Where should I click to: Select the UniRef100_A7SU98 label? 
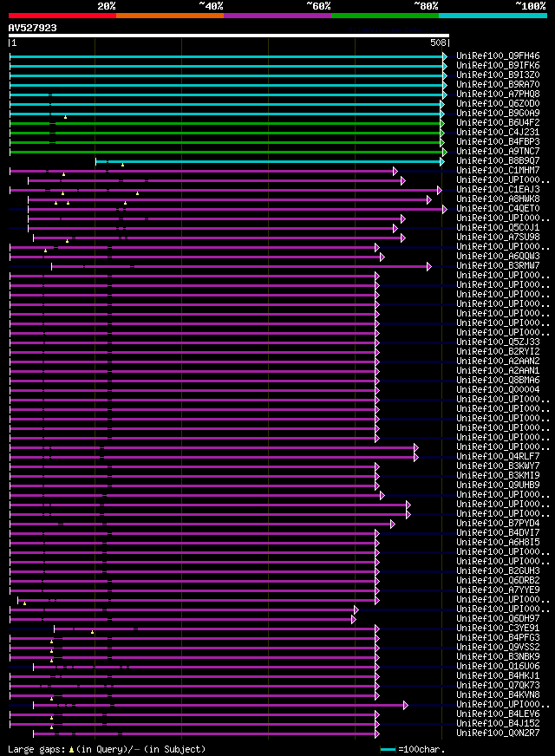(498, 238)
